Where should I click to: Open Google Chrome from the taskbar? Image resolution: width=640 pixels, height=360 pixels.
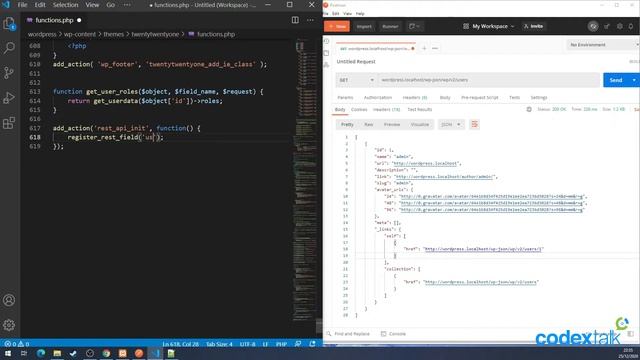coord(106,353)
